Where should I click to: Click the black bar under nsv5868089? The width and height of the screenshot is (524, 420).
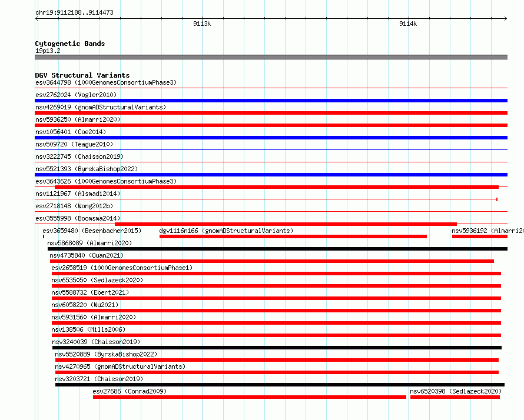(277, 249)
